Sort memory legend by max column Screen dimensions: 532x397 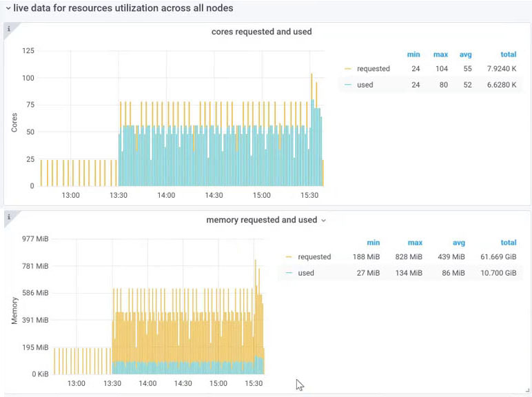[415, 243]
